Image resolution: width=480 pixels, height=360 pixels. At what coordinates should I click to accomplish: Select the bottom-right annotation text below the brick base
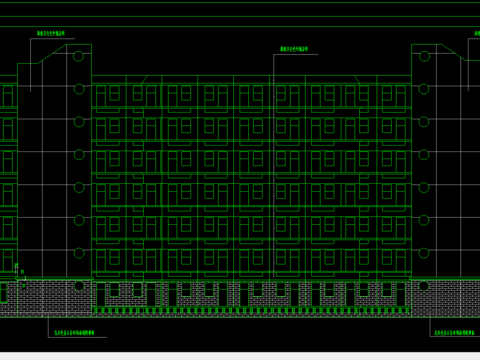click(x=454, y=333)
